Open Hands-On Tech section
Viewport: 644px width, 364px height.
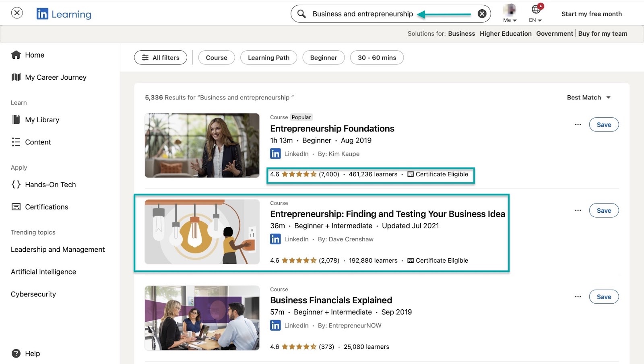16,185
